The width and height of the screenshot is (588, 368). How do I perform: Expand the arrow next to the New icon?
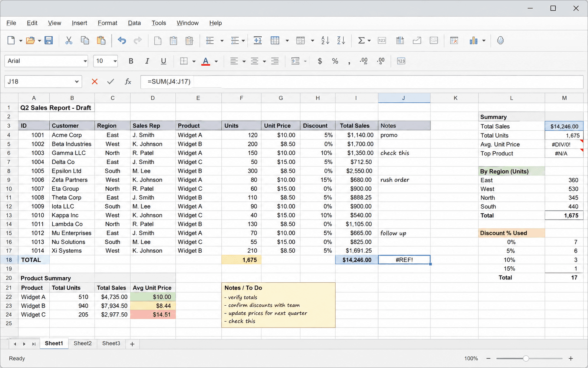click(20, 41)
